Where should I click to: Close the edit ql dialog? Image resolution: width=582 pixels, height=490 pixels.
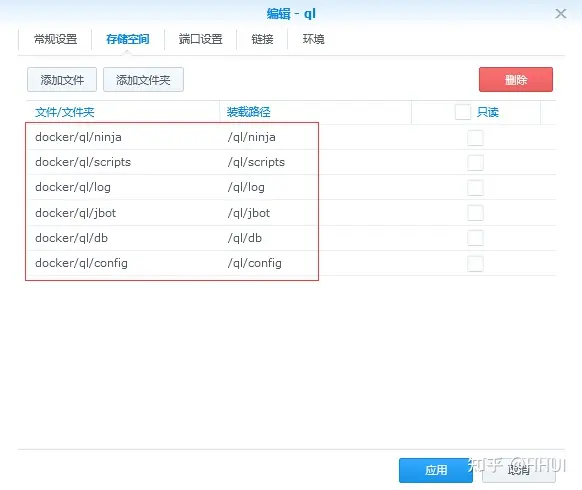click(560, 14)
